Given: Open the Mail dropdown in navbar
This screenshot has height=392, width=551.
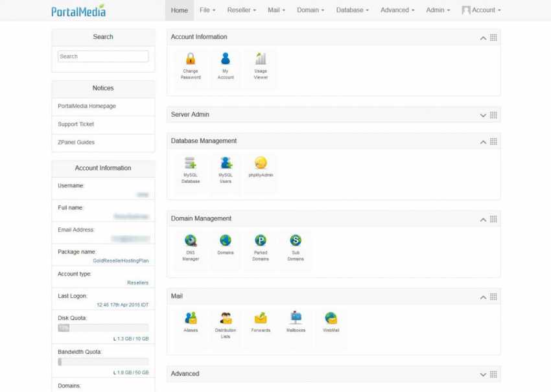Looking at the screenshot, I should (x=277, y=10).
